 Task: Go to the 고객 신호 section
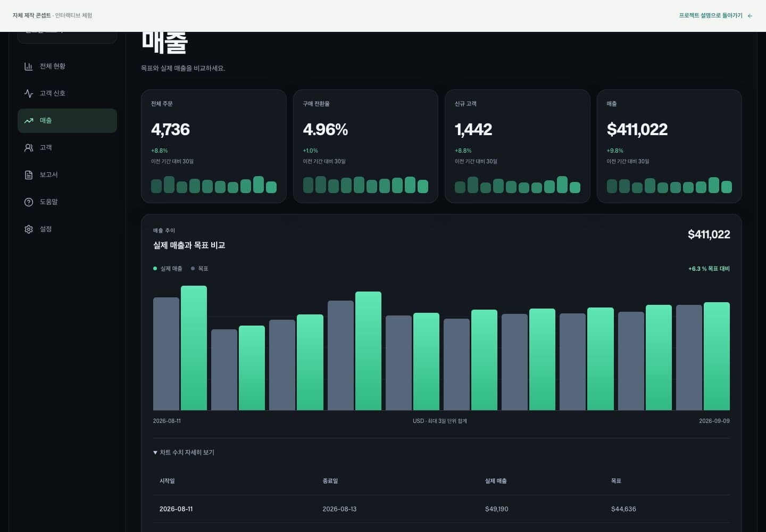(x=67, y=94)
